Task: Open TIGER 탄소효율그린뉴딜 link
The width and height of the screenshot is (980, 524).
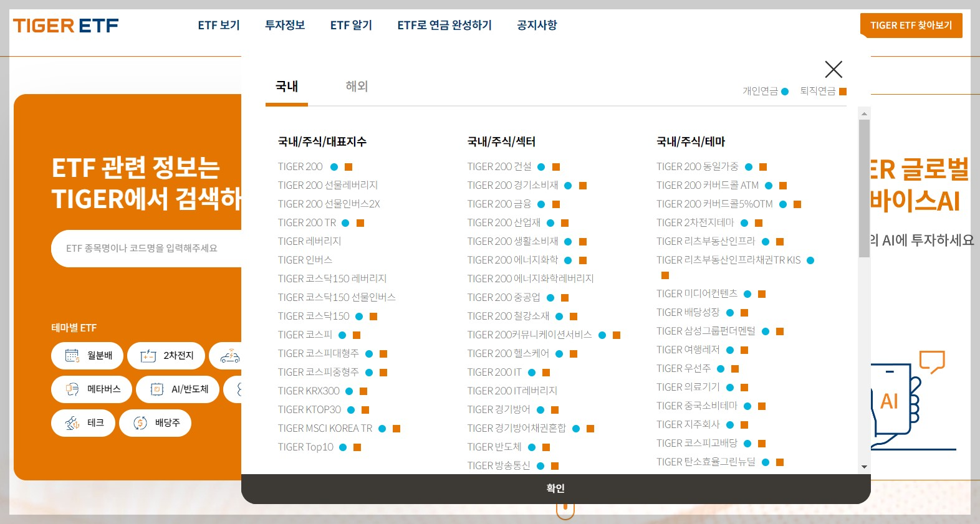Action: coord(706,462)
